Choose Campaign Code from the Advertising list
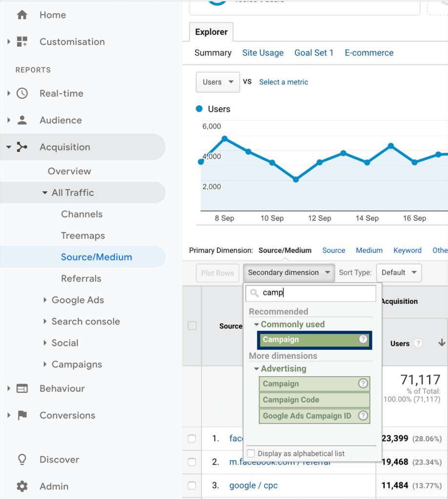The height and width of the screenshot is (499, 448). tap(314, 400)
